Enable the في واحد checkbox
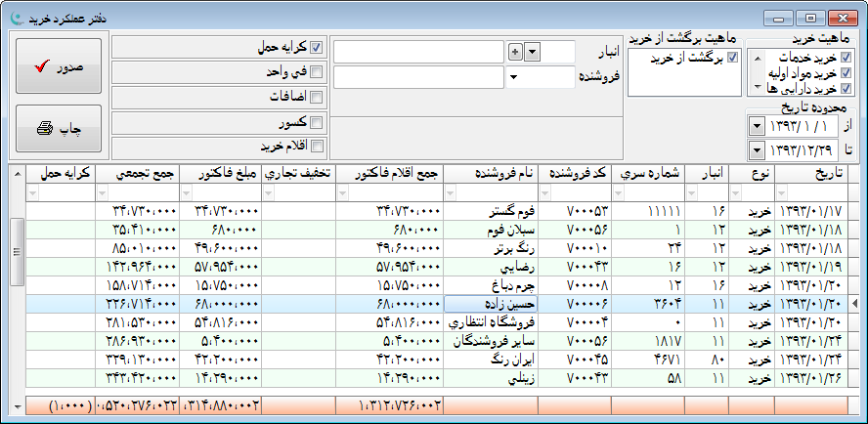Viewport: 868px width, 424px height. 316,72
